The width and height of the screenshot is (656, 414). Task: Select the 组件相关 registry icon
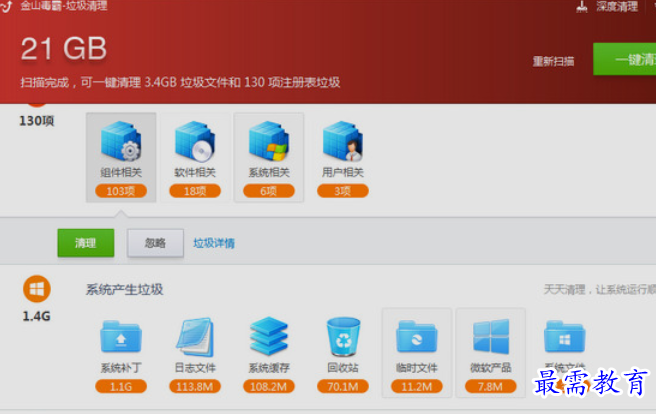click(x=121, y=141)
